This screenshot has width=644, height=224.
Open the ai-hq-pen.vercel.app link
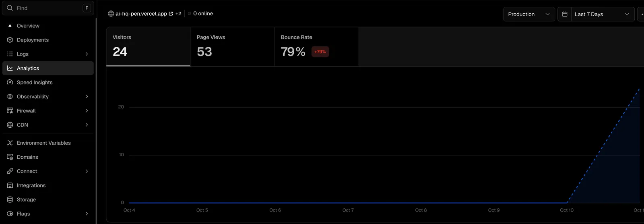pyautogui.click(x=141, y=14)
